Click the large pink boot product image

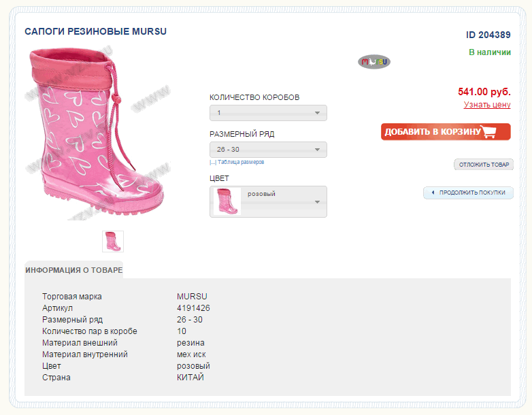pyautogui.click(x=95, y=133)
